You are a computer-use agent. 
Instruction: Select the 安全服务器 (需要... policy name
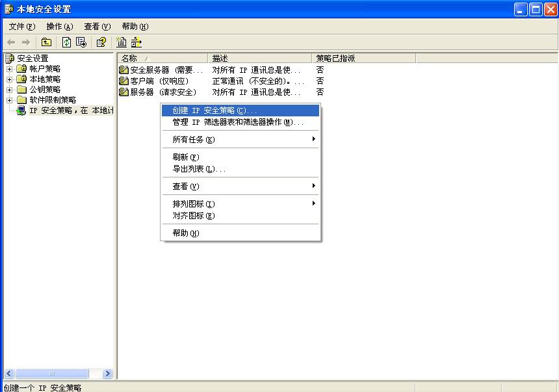coord(166,70)
